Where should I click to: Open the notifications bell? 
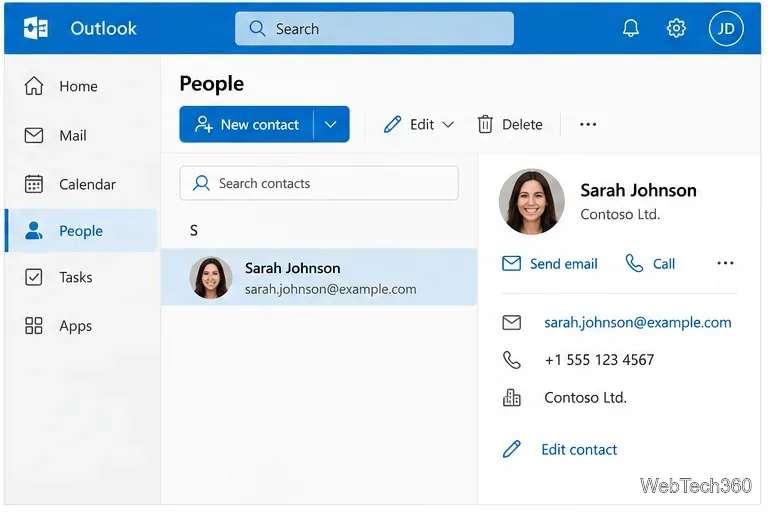coord(631,28)
